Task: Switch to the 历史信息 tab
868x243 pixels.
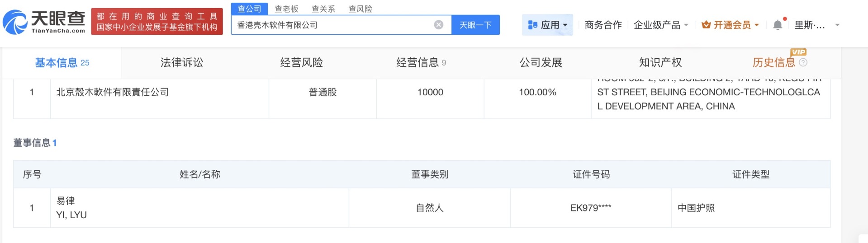Action: click(x=774, y=63)
